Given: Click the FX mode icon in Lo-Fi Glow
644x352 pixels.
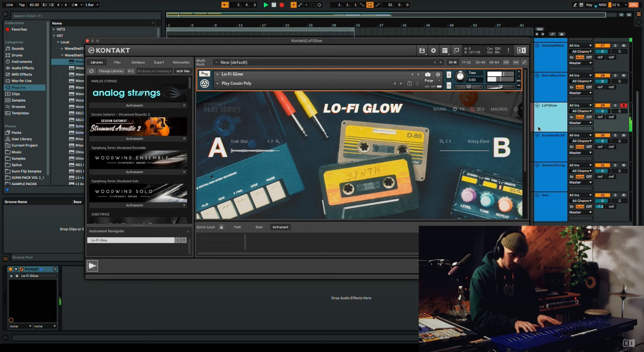Looking at the screenshot, I should click(462, 109).
